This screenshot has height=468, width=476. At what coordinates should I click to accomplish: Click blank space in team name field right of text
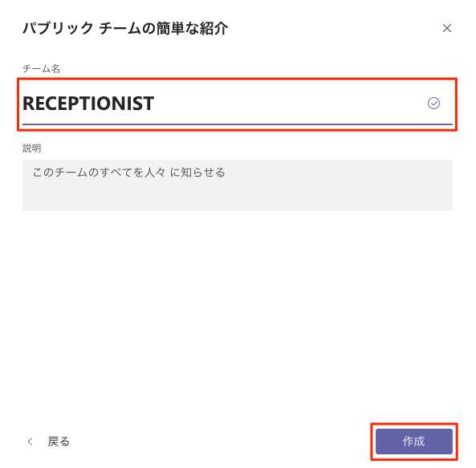[288, 104]
